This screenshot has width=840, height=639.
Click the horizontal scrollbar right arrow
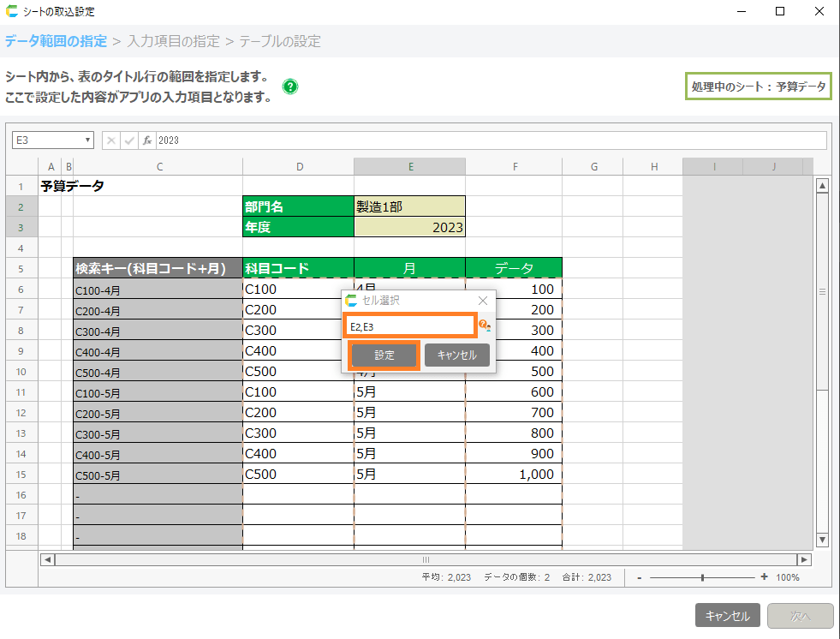tap(805, 559)
